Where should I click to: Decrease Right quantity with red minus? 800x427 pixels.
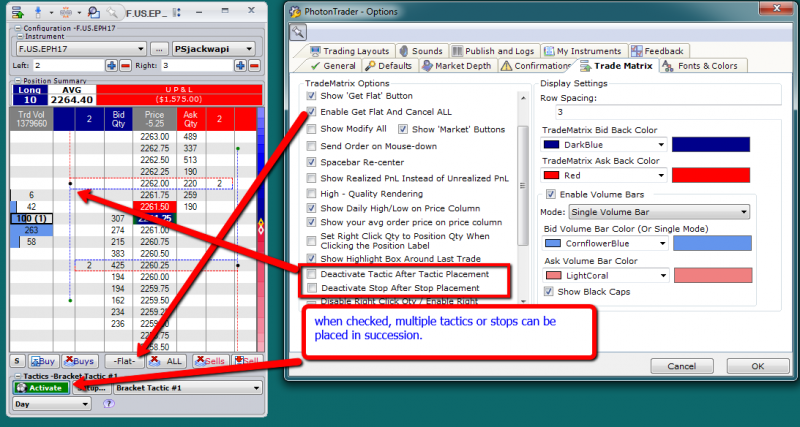pos(254,65)
